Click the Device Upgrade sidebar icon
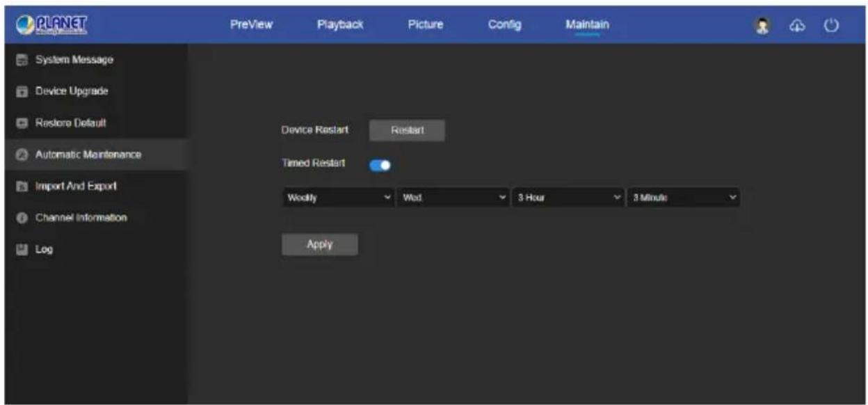This screenshot has width=868, height=405. tap(22, 91)
